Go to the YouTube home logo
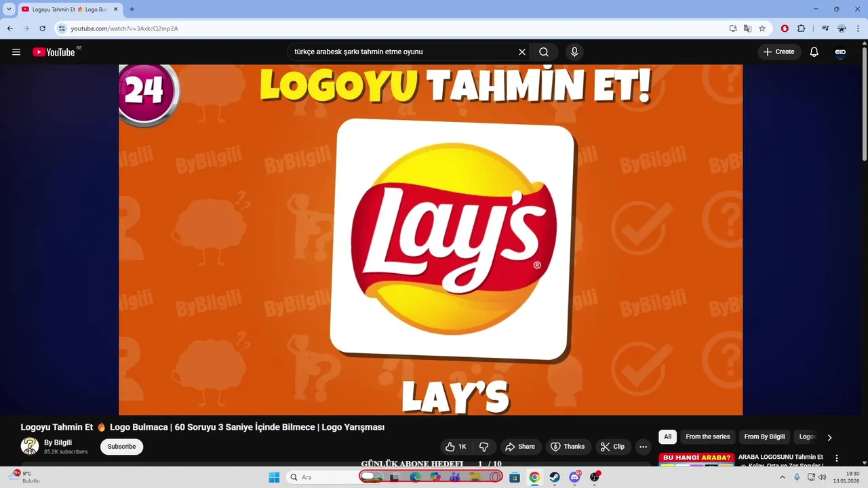Viewport: 868px width, 488px height. tap(54, 52)
